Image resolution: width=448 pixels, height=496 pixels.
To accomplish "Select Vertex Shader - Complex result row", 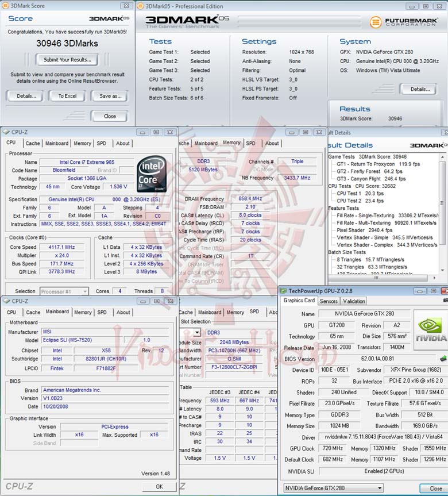I will click(387, 245).
